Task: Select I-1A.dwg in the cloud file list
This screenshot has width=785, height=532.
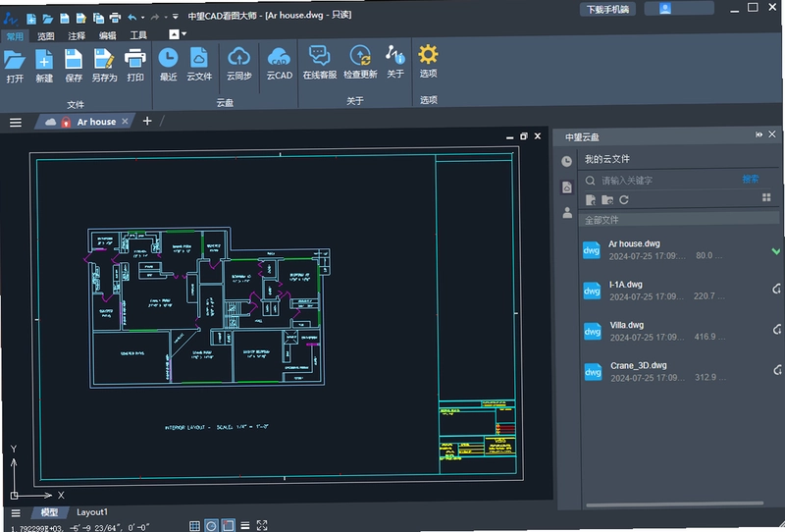Action: [680, 291]
